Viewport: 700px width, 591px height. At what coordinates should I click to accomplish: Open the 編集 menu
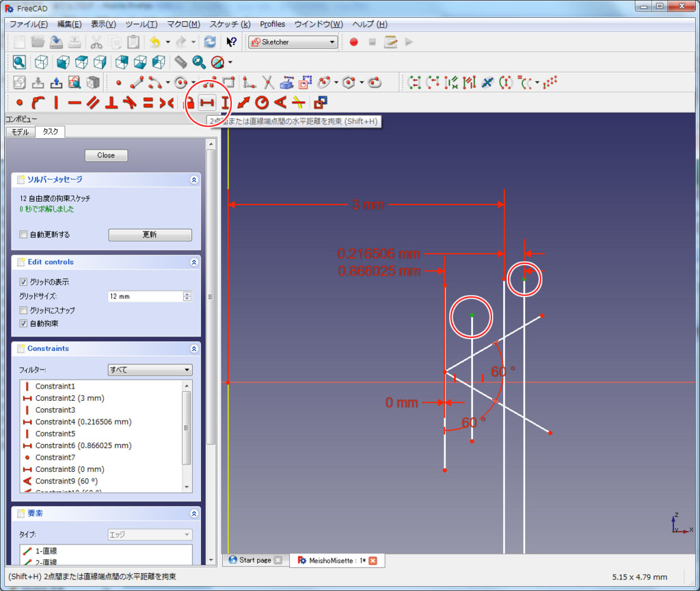[x=69, y=24]
